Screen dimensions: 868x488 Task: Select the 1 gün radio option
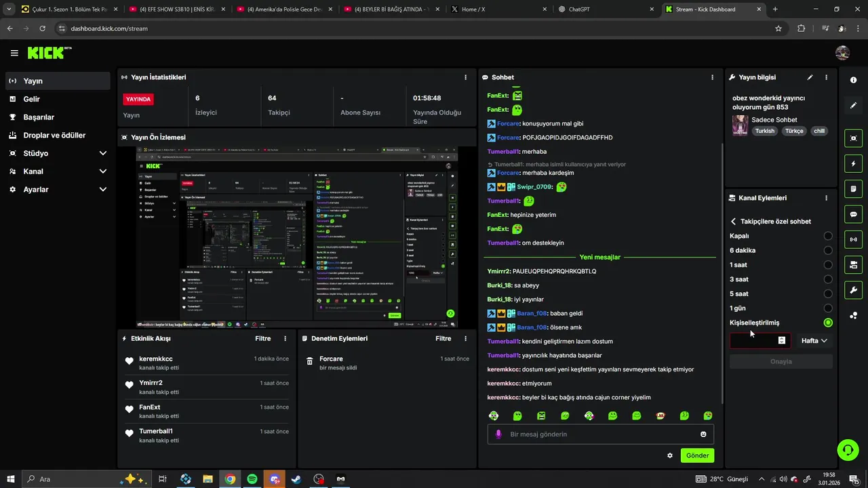(828, 308)
